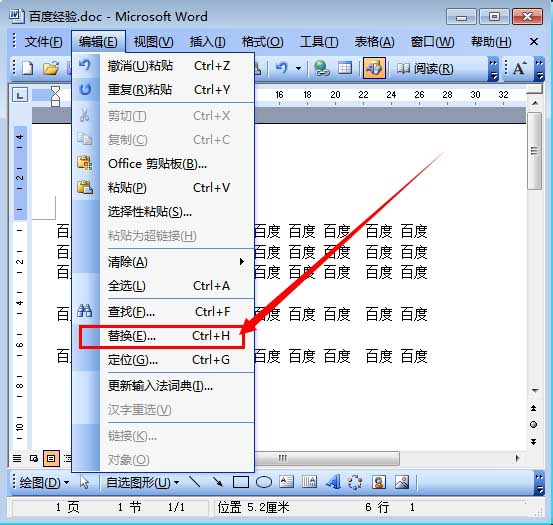The image size is (553, 525).
Task: Toggle the highlighted Drawing toolbar button
Action: tap(374, 68)
